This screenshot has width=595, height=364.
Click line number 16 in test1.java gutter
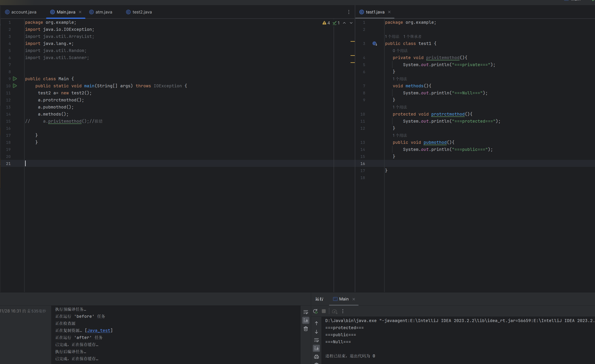tap(363, 163)
